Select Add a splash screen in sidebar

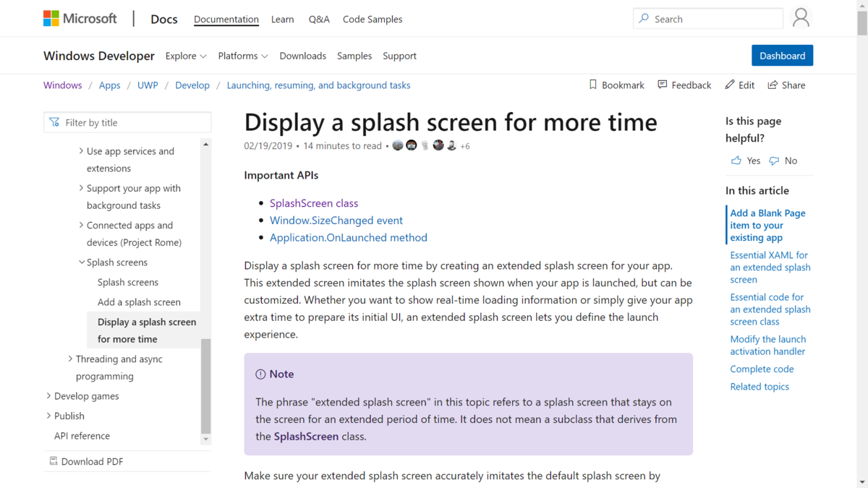139,302
